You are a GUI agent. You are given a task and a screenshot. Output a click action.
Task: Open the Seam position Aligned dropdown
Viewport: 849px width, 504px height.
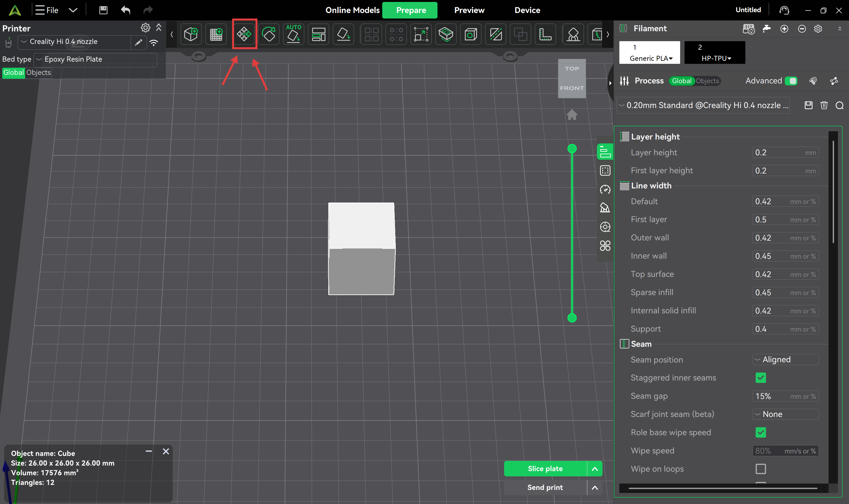pos(786,359)
